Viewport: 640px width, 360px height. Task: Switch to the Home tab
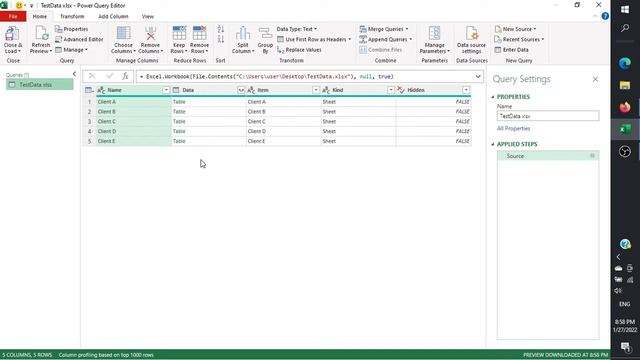pyautogui.click(x=40, y=16)
